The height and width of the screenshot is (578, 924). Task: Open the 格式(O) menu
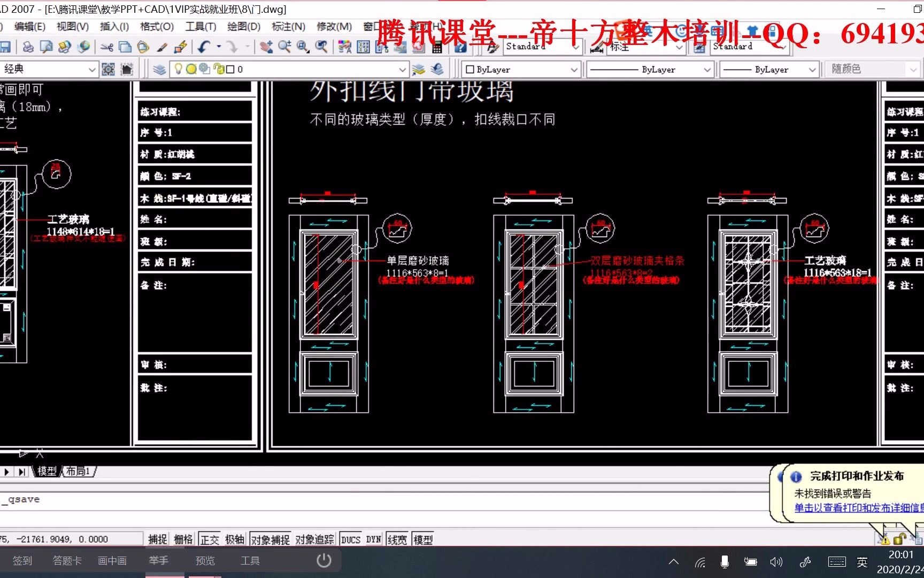tap(157, 26)
